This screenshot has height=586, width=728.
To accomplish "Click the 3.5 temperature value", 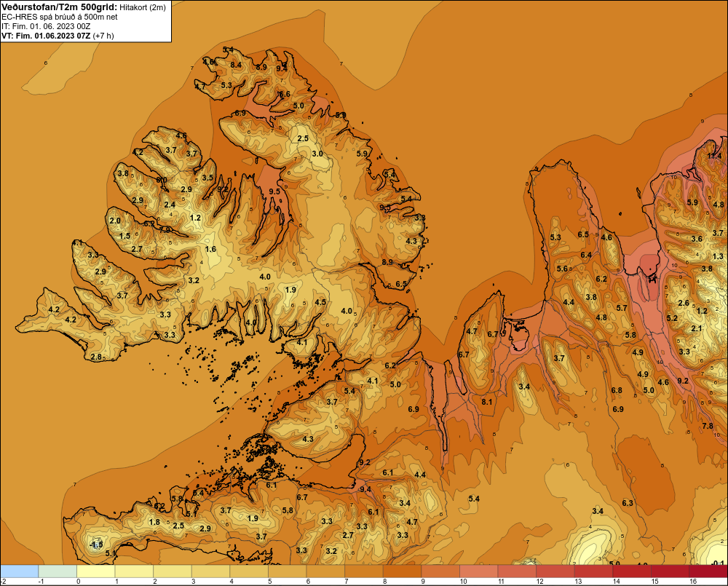I will [207, 178].
